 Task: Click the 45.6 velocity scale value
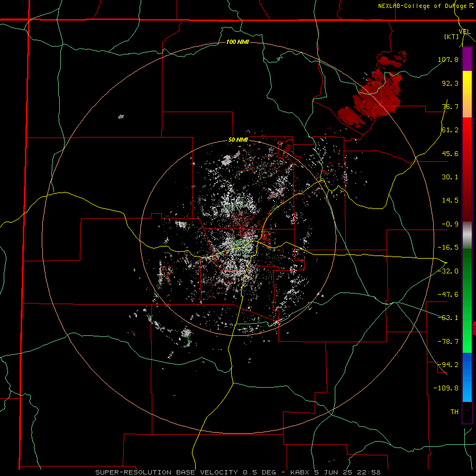point(450,153)
